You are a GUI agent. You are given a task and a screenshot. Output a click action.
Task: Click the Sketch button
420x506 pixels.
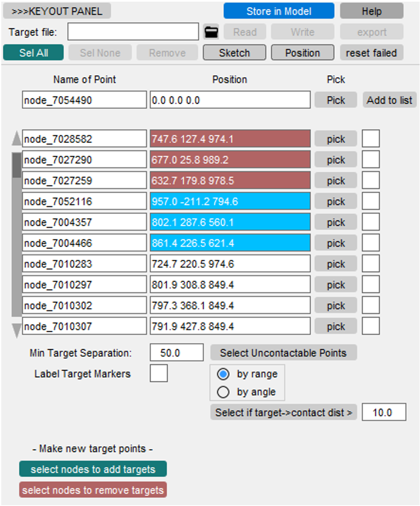pos(234,53)
